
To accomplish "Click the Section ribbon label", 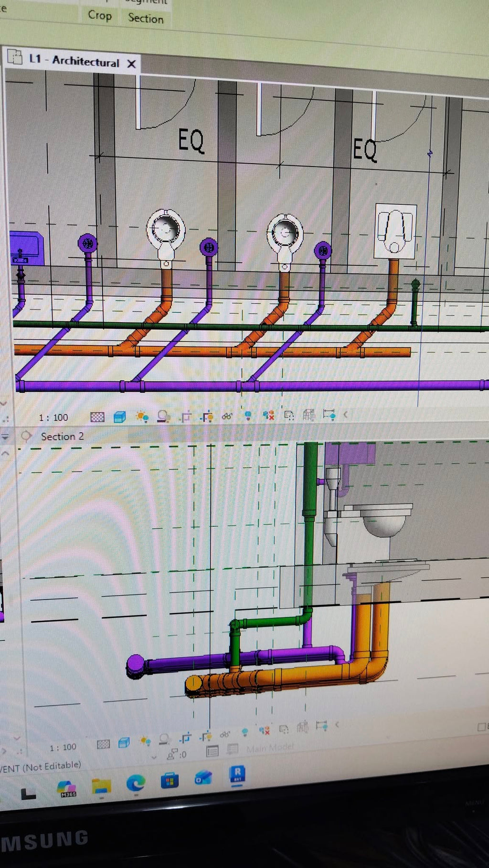I will point(146,19).
